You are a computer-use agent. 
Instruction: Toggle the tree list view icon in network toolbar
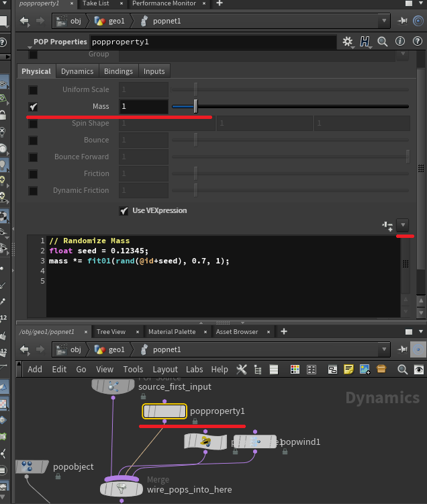click(x=258, y=370)
